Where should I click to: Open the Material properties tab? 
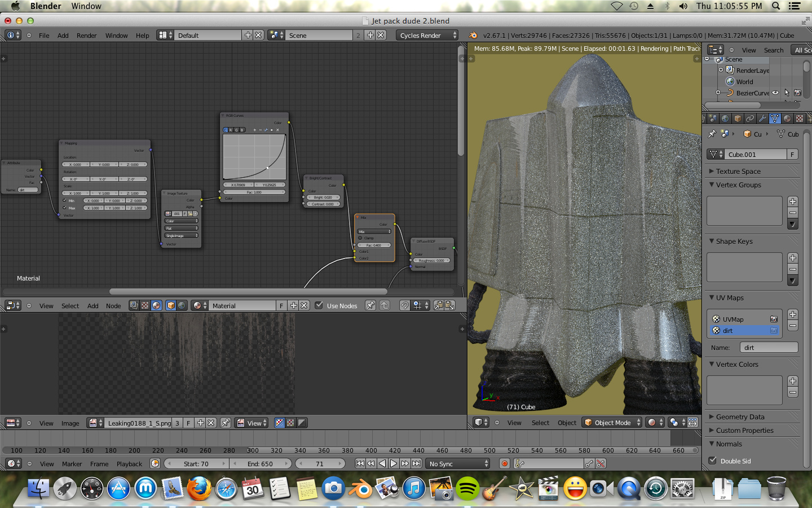click(x=787, y=119)
